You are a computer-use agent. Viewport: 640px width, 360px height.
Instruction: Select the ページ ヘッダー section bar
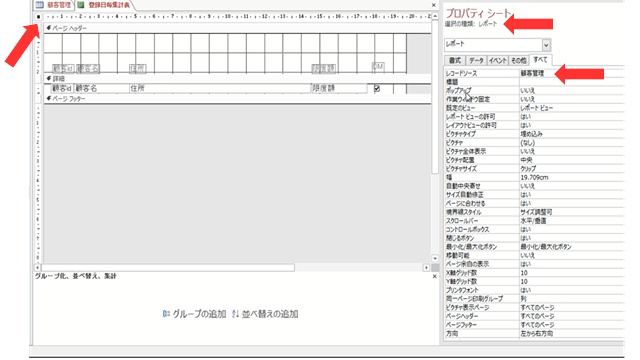237,28
